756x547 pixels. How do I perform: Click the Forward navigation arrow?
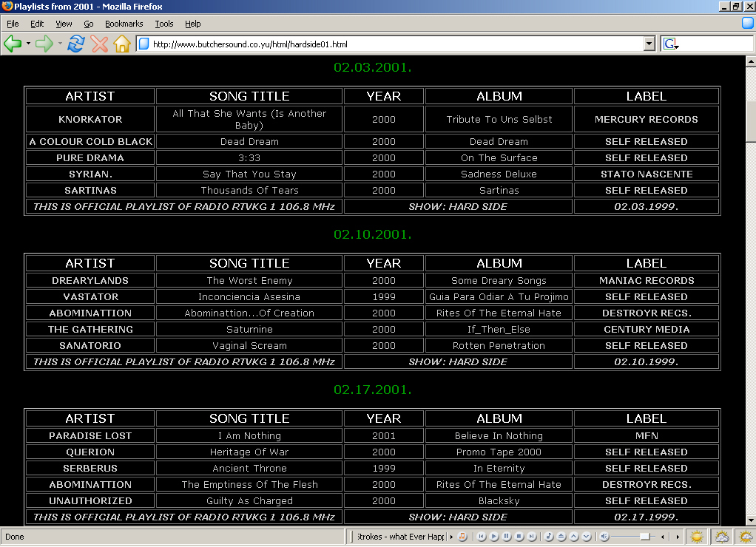point(44,44)
